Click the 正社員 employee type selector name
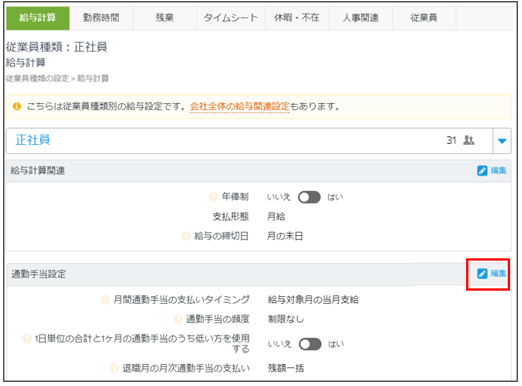Viewport: 522px width, 386px height. [x=33, y=140]
